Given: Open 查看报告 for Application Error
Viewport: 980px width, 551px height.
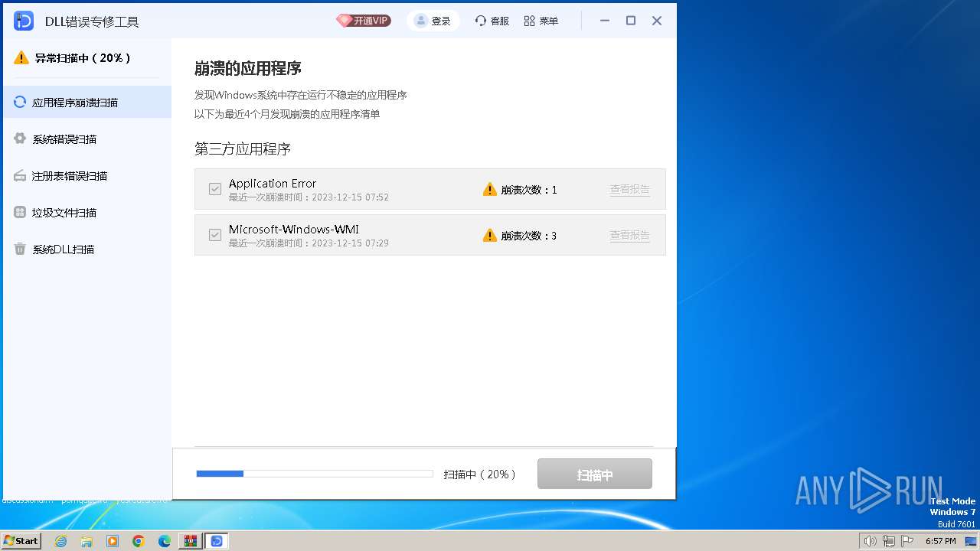Looking at the screenshot, I should [630, 189].
